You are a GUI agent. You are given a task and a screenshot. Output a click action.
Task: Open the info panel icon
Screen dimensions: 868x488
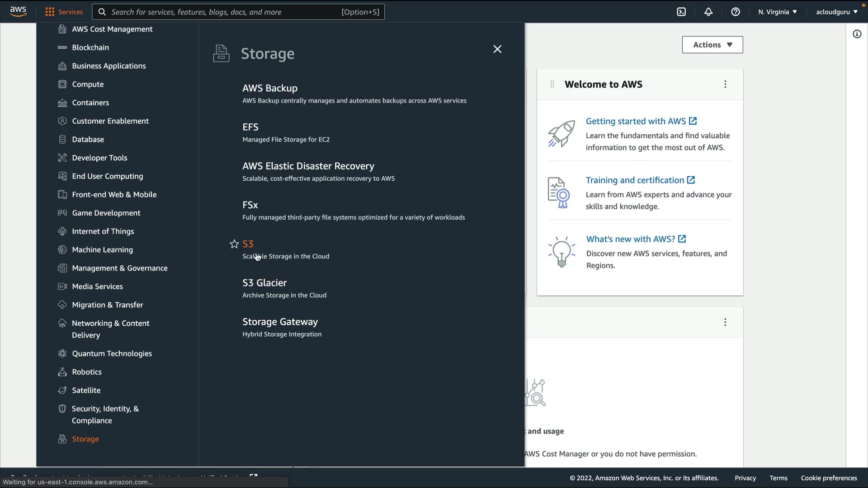click(x=857, y=34)
